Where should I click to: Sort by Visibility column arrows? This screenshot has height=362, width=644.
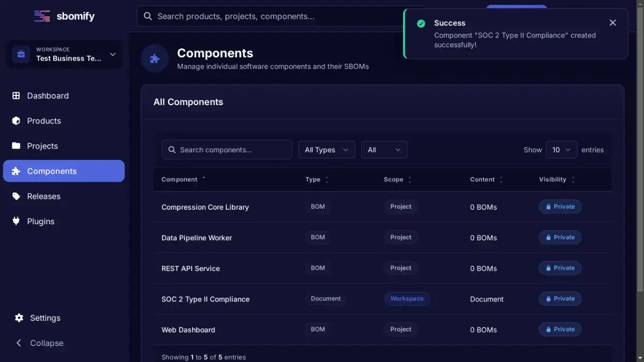click(573, 180)
